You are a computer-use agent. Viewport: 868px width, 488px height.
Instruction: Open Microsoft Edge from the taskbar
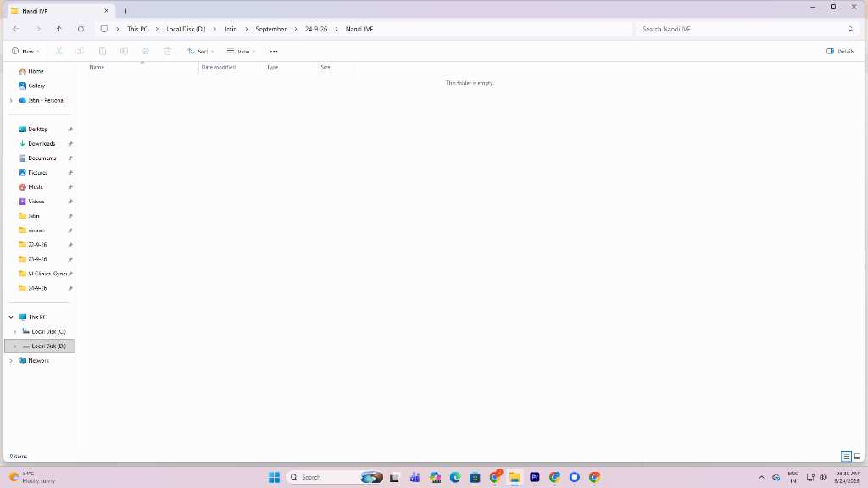(455, 477)
